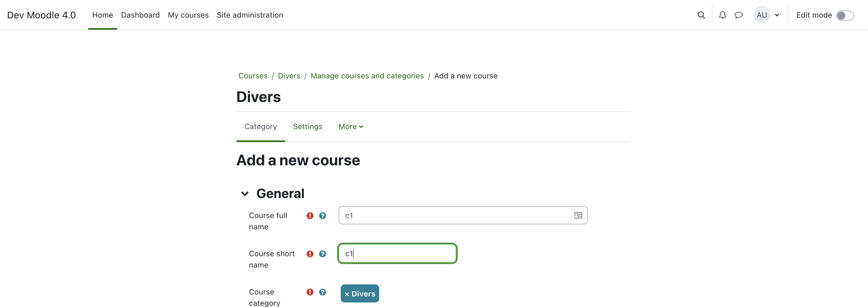Click the AU user avatar

762,15
